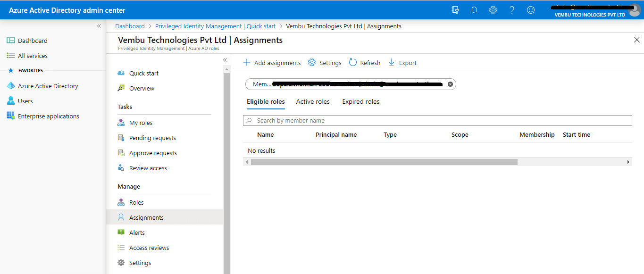Screen dimensions: 644x274
Task: Sort by Type column header
Action: 390,135
